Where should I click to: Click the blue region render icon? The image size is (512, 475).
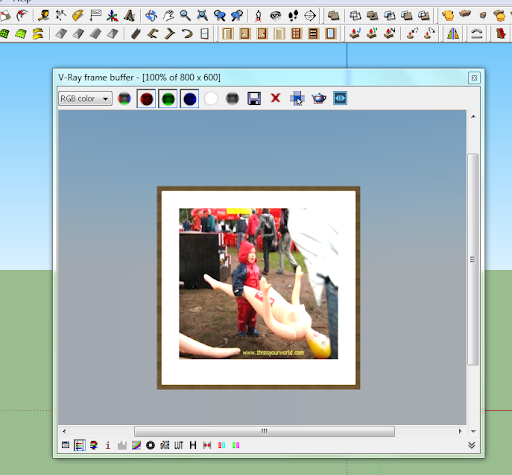(340, 98)
